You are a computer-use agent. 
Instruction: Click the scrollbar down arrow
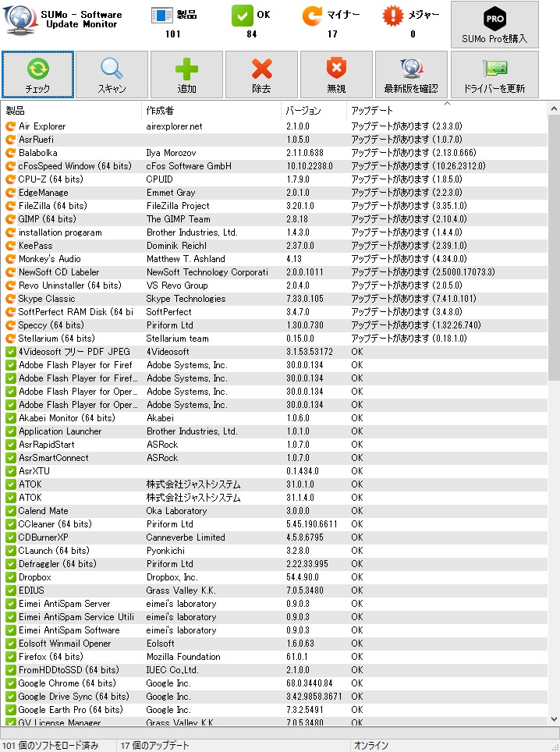click(554, 719)
